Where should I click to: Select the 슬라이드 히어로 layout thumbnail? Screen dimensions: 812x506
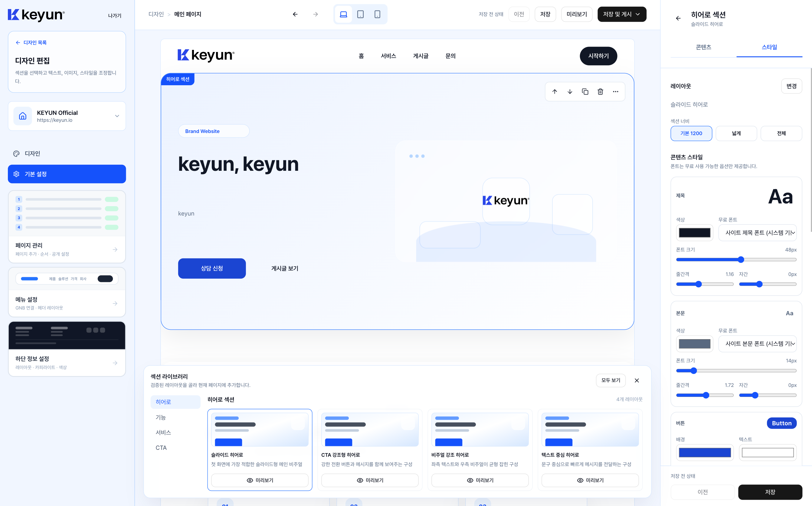[x=260, y=429]
